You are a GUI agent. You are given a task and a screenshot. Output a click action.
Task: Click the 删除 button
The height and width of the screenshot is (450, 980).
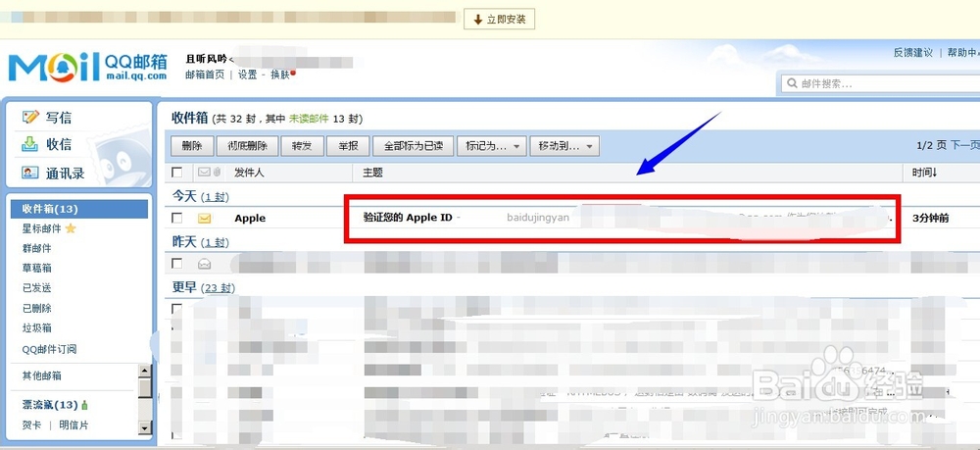192,146
